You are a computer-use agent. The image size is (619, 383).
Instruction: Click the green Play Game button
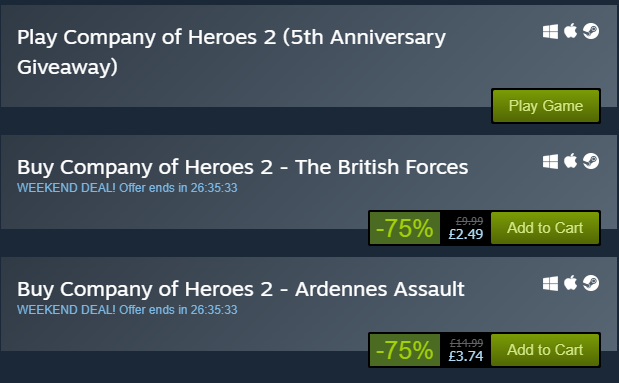point(546,106)
